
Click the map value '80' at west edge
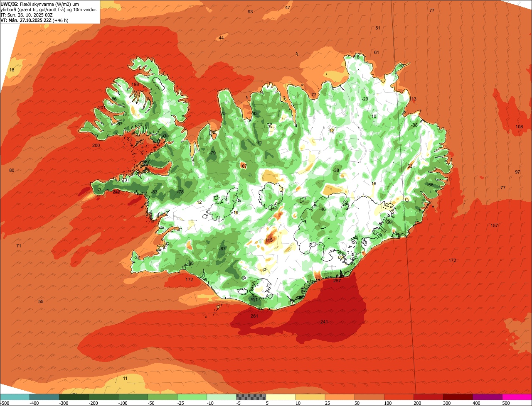(x=12, y=170)
